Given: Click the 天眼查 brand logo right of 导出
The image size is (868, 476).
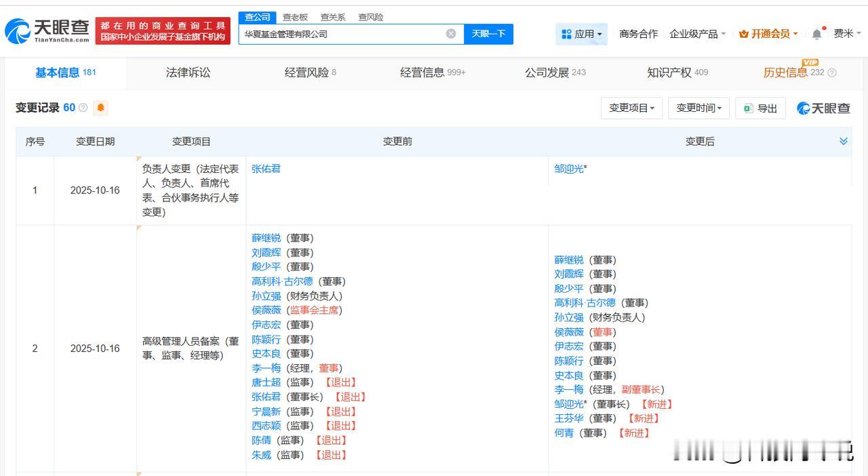Looking at the screenshot, I should tap(822, 108).
